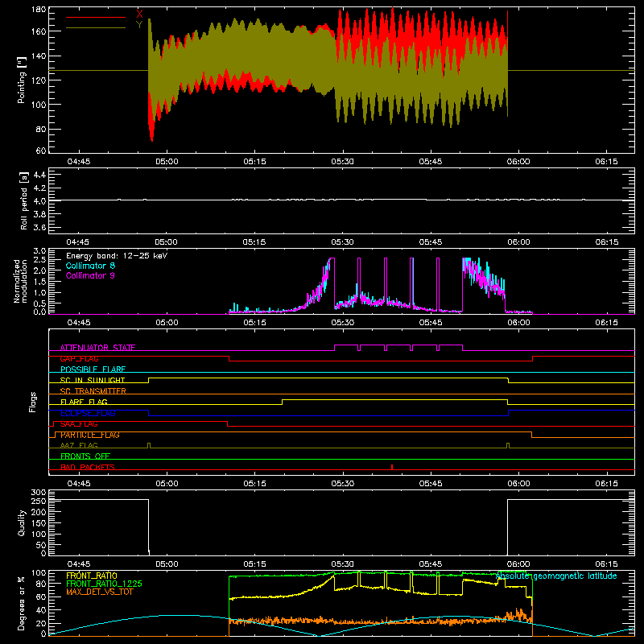Click the MAX_DET_VS_TOT legend label
This screenshot has height=644, width=644.
click(x=100, y=592)
